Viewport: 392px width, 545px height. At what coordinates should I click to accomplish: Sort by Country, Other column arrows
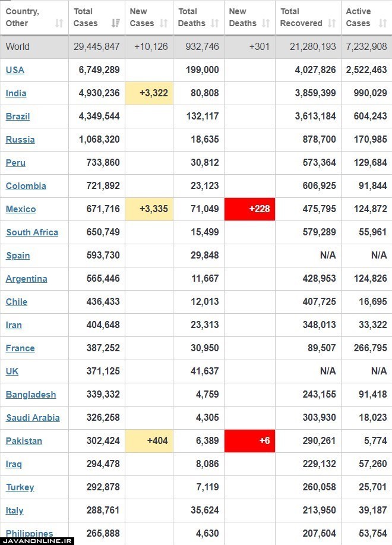(x=59, y=23)
